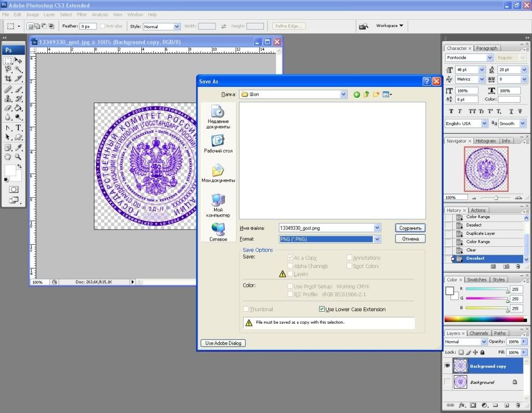This screenshot has height=413, width=532.
Task: Switch to the Channels tab
Action: point(478,333)
